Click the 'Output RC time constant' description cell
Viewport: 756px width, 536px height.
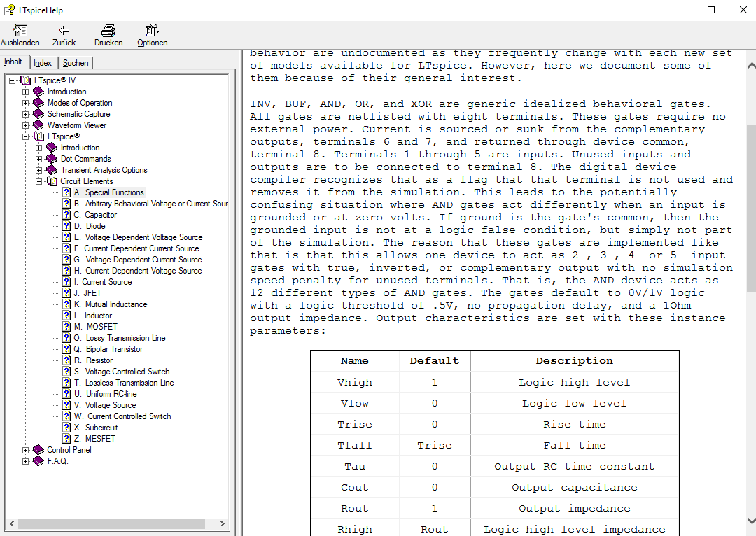click(x=574, y=466)
